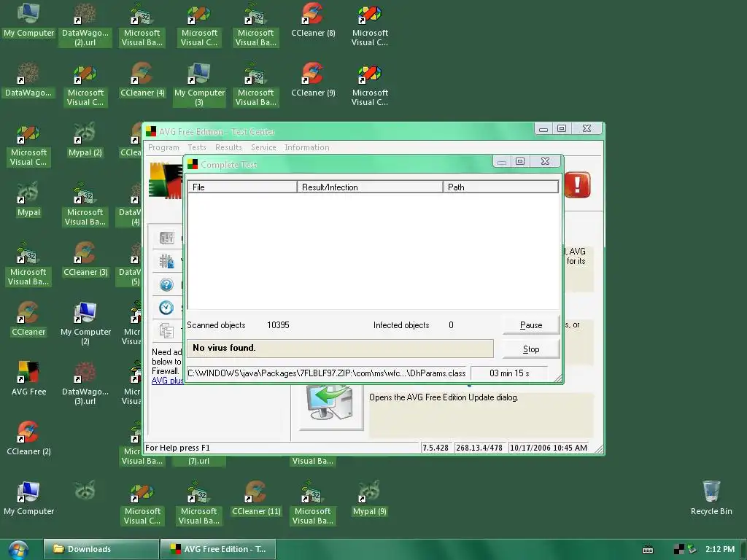
Task: Select the DataWago... (3).url desktop icon
Action: click(x=85, y=384)
